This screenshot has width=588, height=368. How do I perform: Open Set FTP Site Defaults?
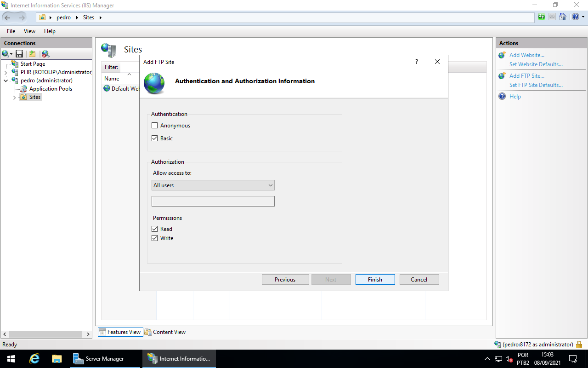coord(536,85)
